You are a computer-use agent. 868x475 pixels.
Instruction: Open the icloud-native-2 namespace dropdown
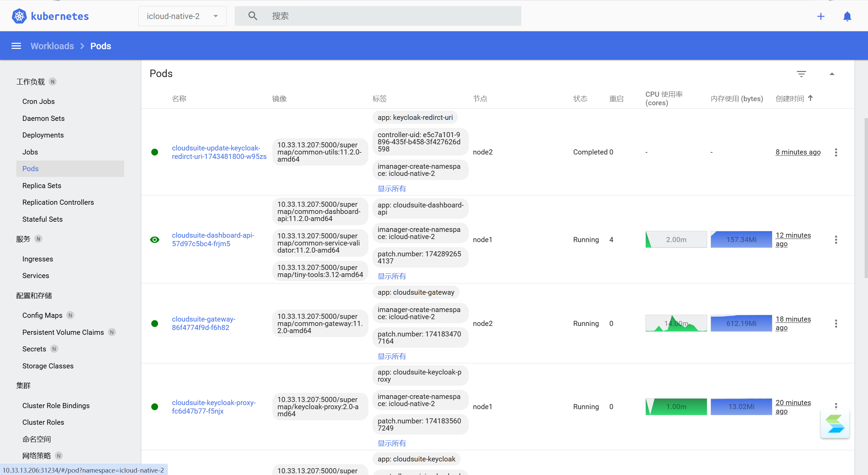tap(182, 16)
